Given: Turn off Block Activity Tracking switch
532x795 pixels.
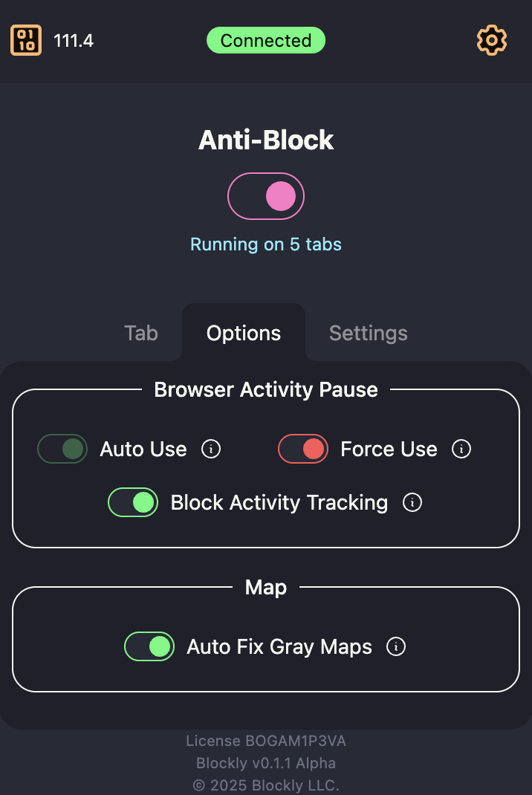Looking at the screenshot, I should click(133, 503).
